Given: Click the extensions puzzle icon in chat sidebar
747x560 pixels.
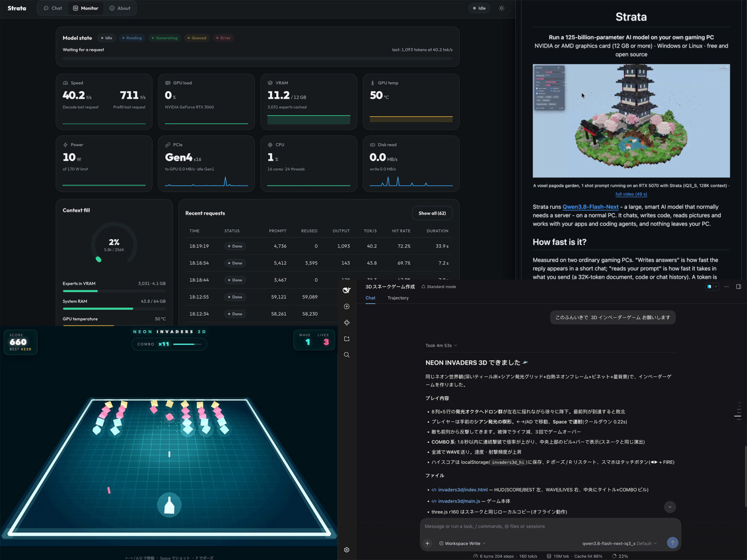Looking at the screenshot, I should (x=347, y=323).
